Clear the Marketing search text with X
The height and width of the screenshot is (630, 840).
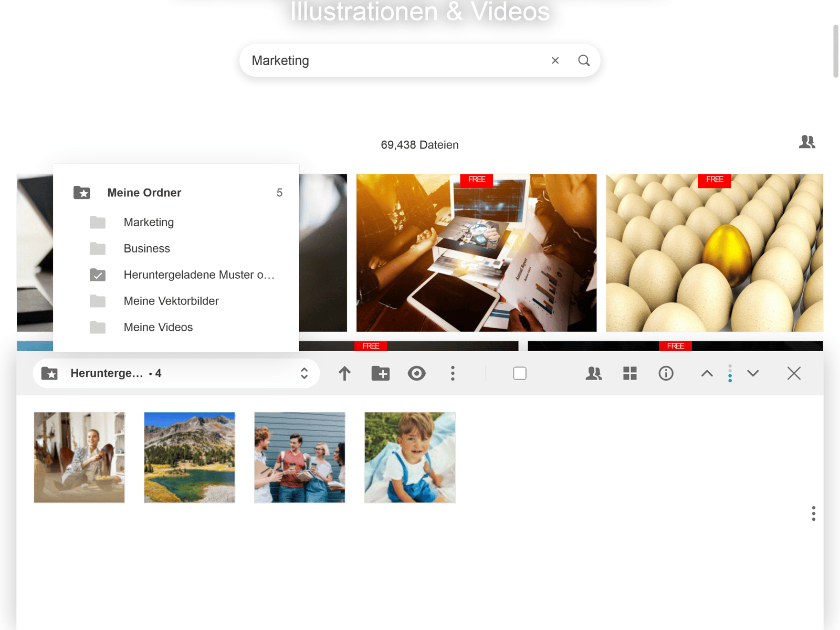[555, 60]
